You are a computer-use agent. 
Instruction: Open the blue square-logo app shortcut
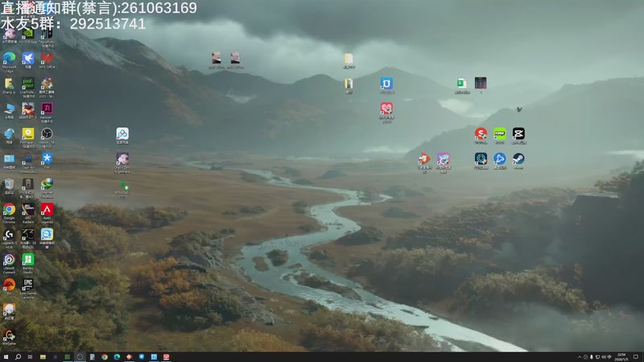[386, 85]
